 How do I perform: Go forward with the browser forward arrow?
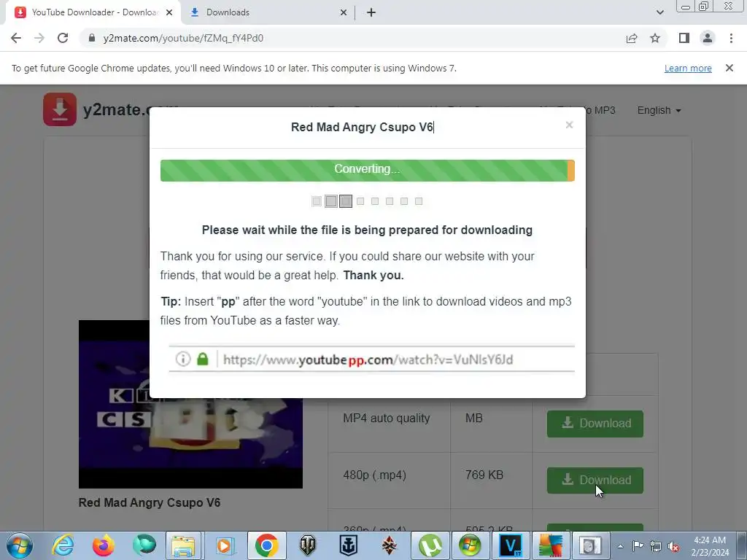point(39,38)
